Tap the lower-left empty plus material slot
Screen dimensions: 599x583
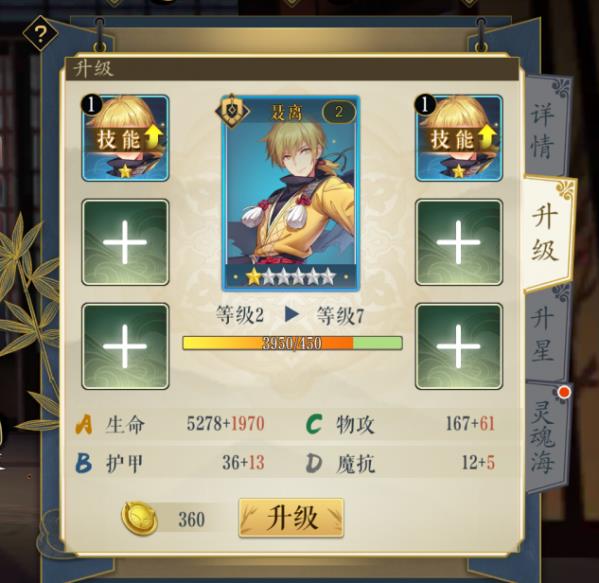click(125, 346)
